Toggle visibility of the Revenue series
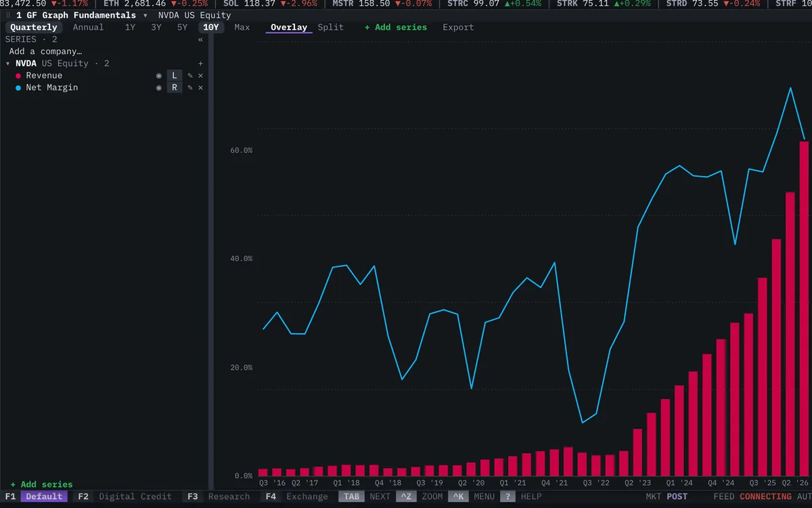The image size is (812, 508). click(x=159, y=76)
